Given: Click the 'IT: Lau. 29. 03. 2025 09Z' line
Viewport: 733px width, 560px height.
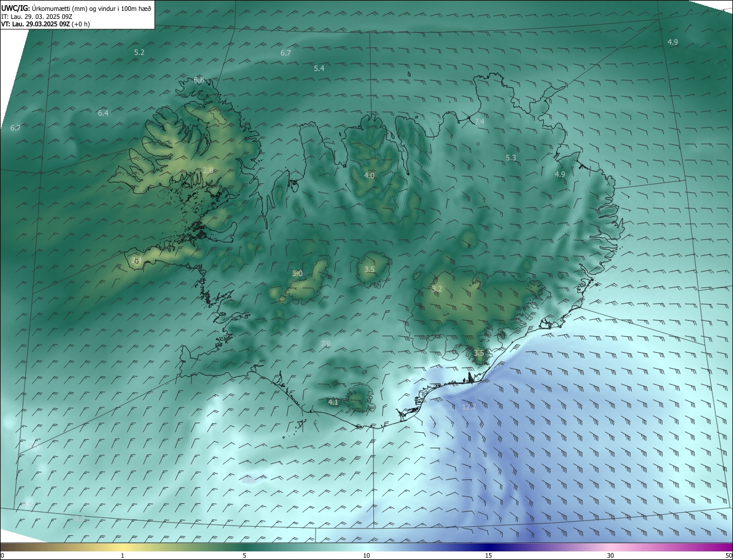Looking at the screenshot, I should coord(37,17).
